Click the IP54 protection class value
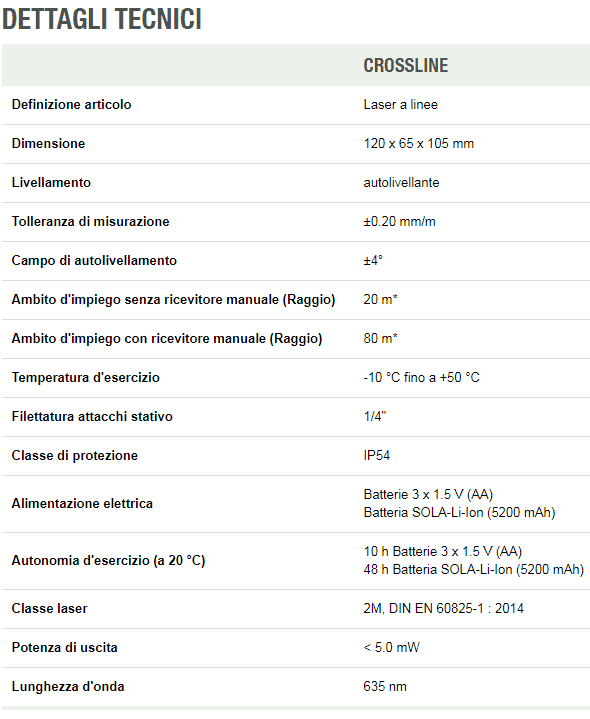The width and height of the screenshot is (590, 719). click(x=376, y=455)
